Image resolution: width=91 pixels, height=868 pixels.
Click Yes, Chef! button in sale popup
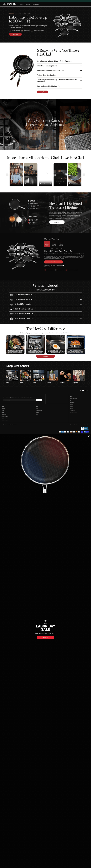coord(45,637)
